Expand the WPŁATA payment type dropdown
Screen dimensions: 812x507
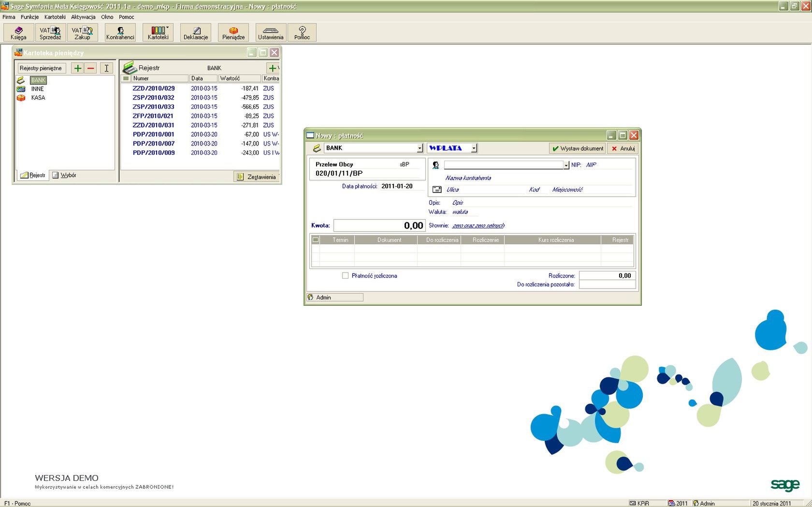click(474, 148)
